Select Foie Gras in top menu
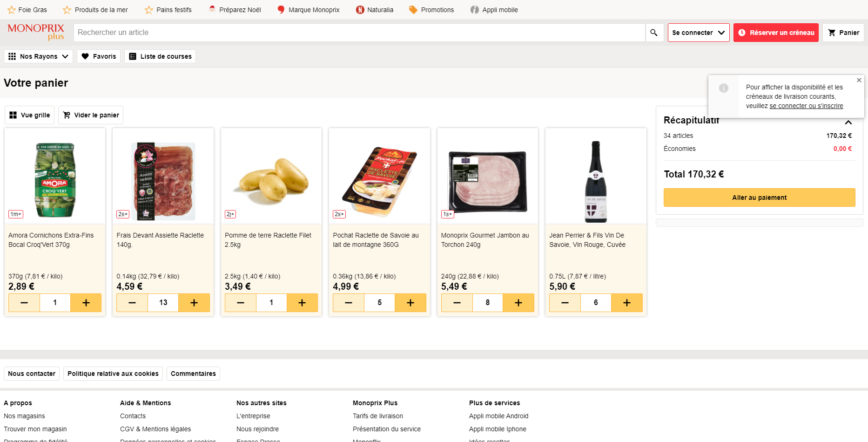Image resolution: width=868 pixels, height=442 pixels. pyautogui.click(x=27, y=10)
